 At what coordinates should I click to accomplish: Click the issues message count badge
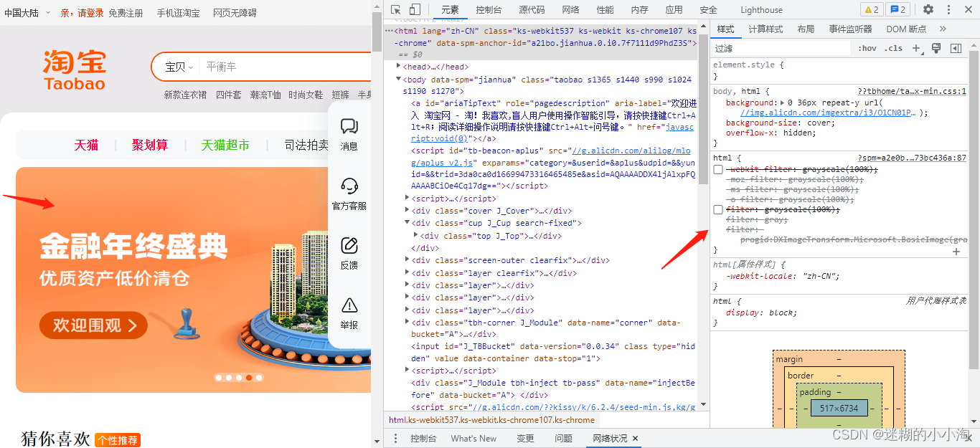(x=897, y=9)
